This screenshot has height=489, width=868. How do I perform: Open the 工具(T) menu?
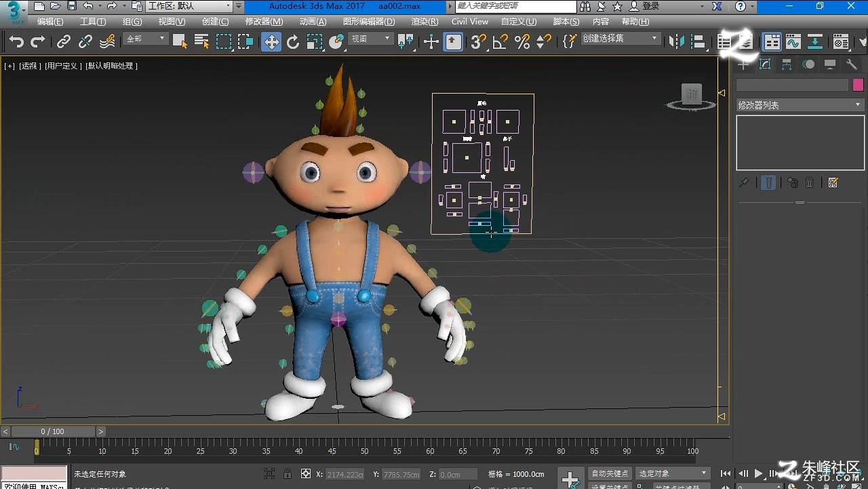93,22
